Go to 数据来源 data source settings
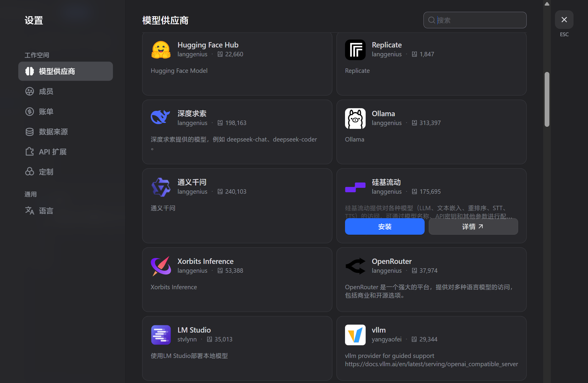This screenshot has width=588, height=383. click(53, 132)
